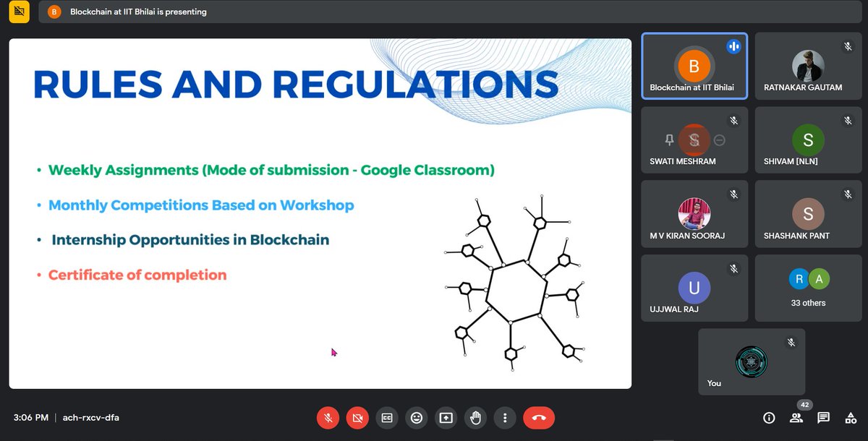Select the SHIVAM [NLN] participant tile

pos(809,140)
